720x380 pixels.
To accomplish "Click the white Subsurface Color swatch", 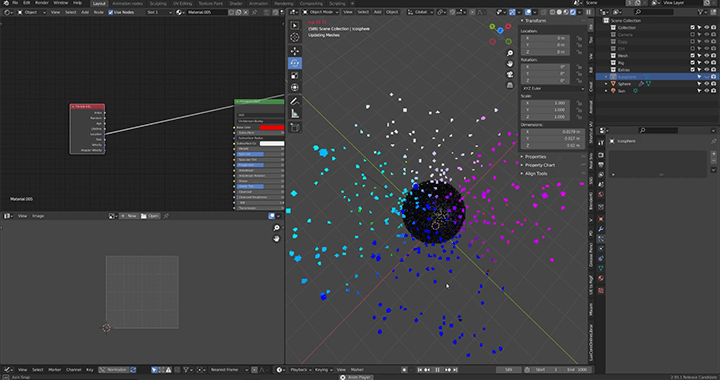I will [272, 143].
